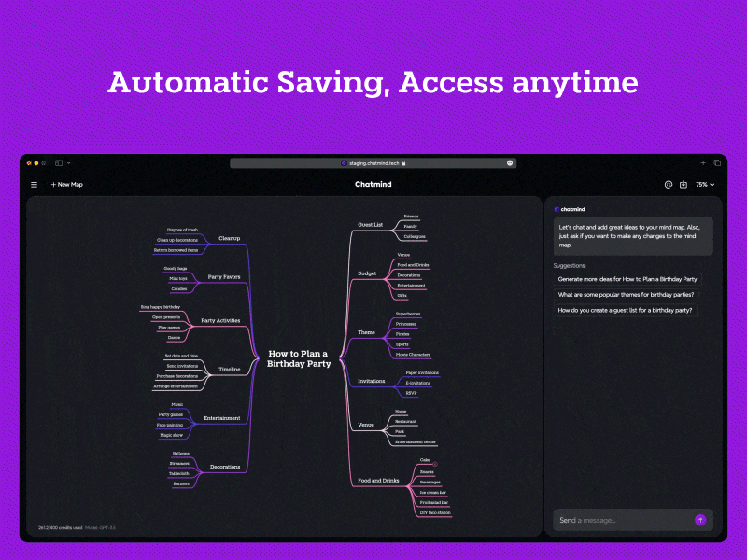The height and width of the screenshot is (560, 747).
Task: Select the Party Activities branch node
Action: [220, 320]
